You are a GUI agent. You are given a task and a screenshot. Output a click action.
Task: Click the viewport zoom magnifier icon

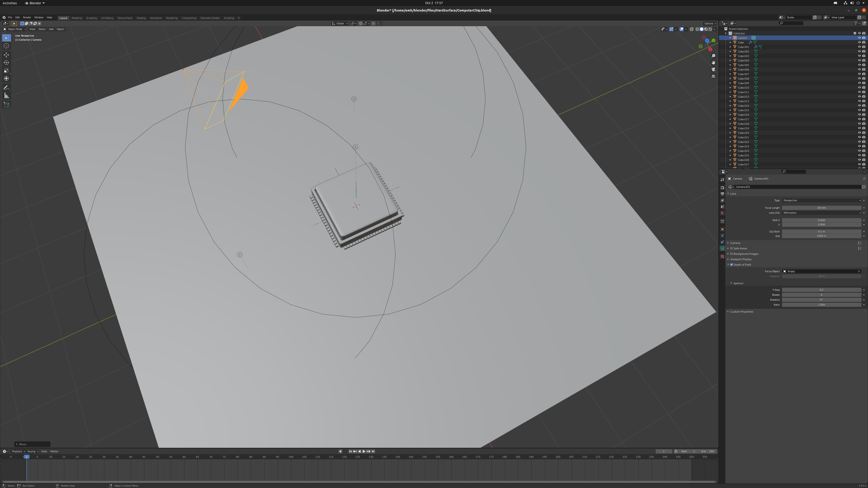click(x=713, y=56)
